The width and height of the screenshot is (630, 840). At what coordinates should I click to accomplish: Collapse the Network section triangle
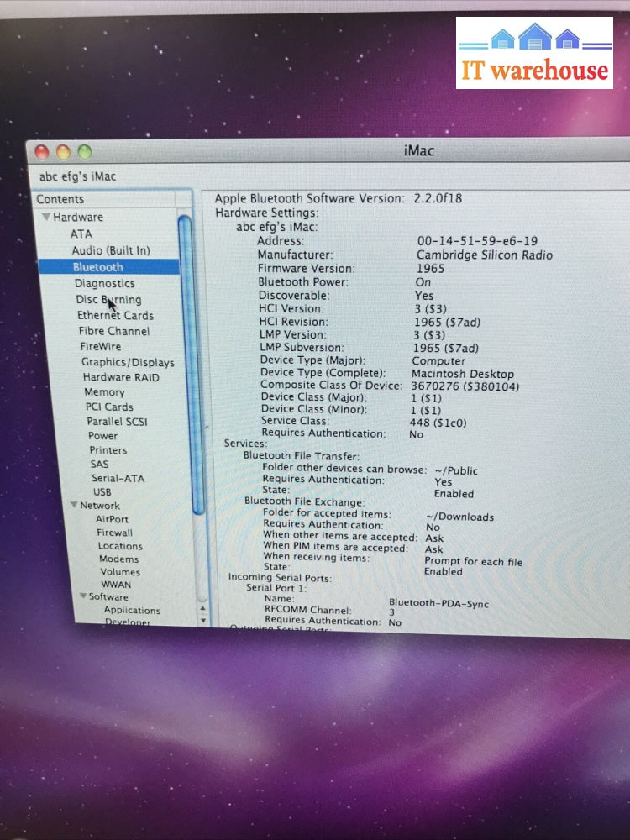73,506
